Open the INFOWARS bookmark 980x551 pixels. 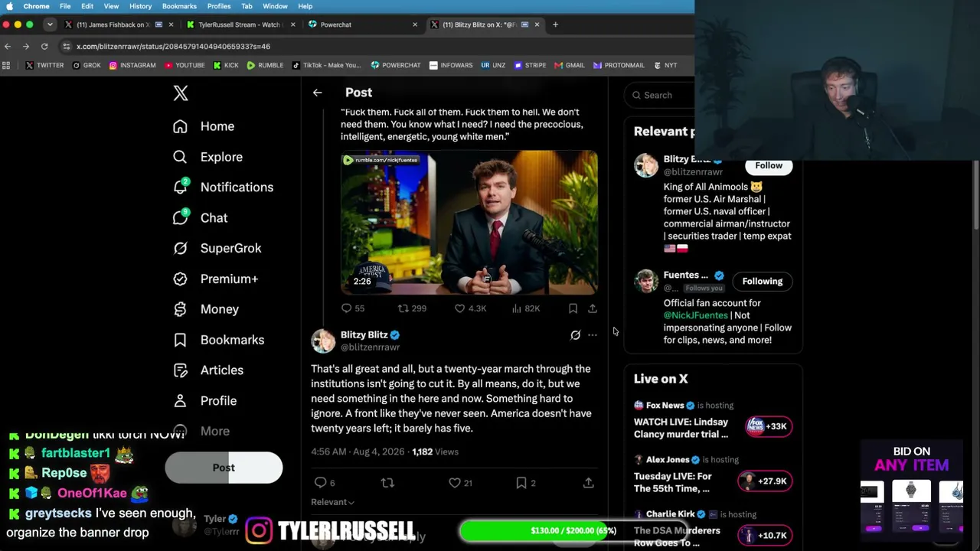[x=451, y=66]
